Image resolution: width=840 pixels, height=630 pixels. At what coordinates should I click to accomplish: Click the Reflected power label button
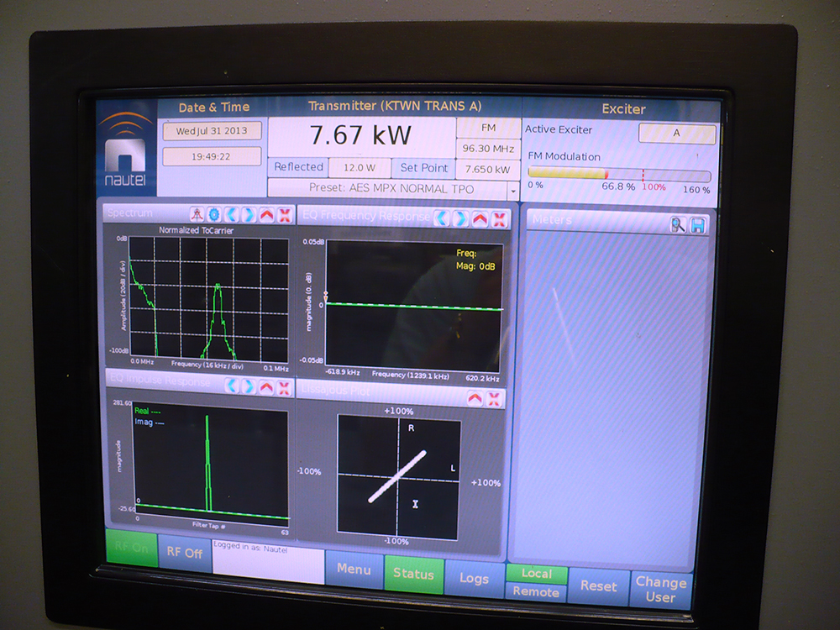[298, 167]
